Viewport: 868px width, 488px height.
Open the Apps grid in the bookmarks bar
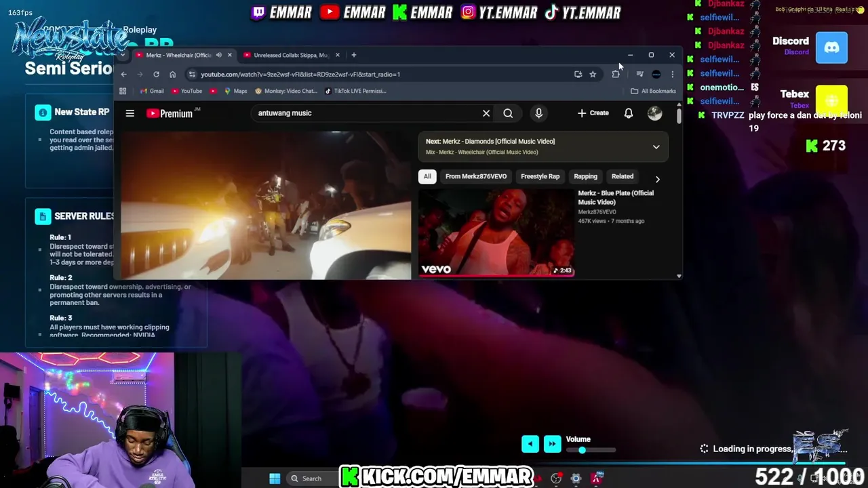point(123,91)
